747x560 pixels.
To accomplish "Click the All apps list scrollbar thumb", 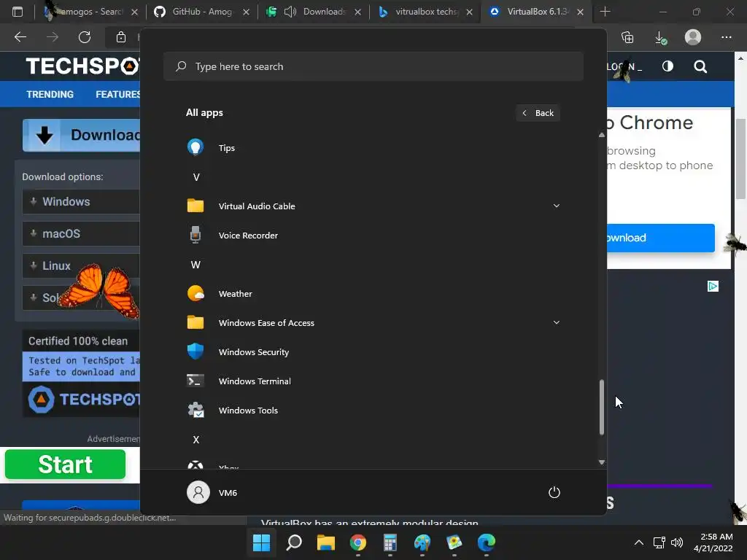I will point(602,407).
